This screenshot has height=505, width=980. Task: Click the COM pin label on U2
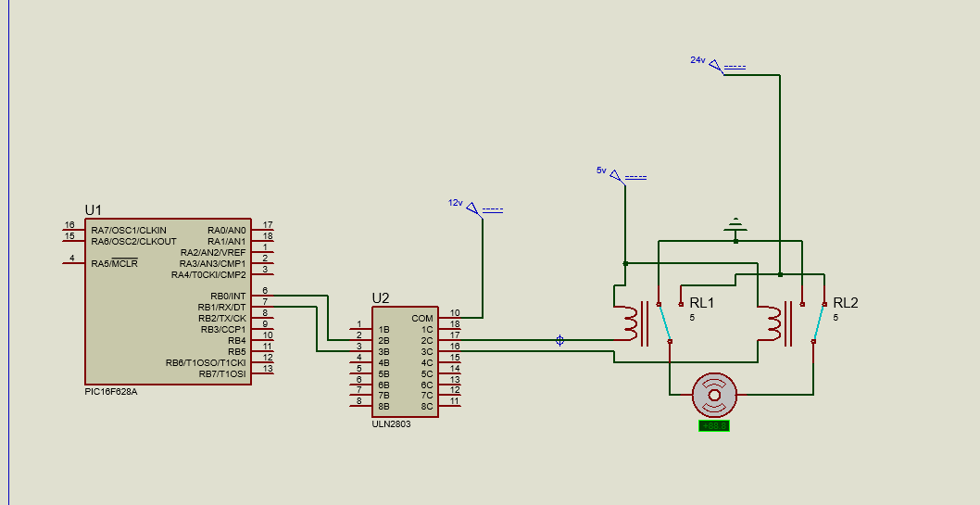coord(421,319)
